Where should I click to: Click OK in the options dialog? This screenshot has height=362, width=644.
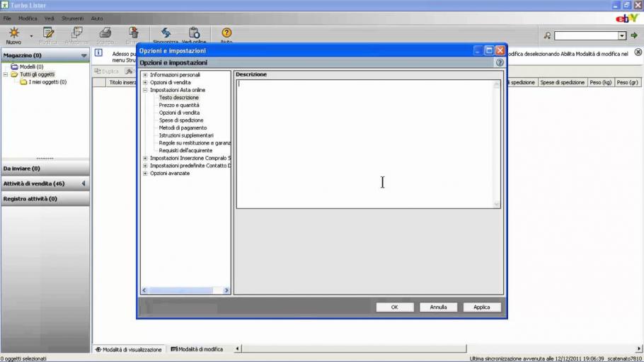coord(394,307)
